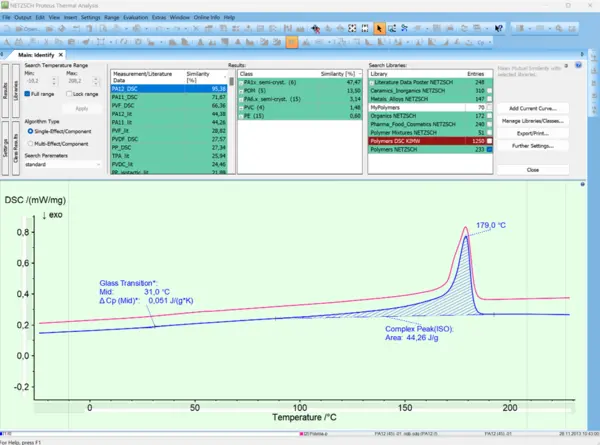This screenshot has width=600, height=445.
Task: Click the Max temperature input field
Action: pos(79,81)
